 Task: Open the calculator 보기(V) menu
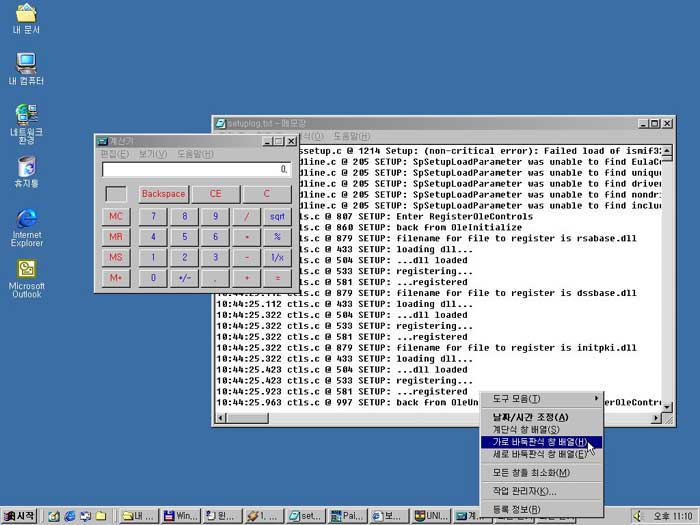[x=153, y=154]
